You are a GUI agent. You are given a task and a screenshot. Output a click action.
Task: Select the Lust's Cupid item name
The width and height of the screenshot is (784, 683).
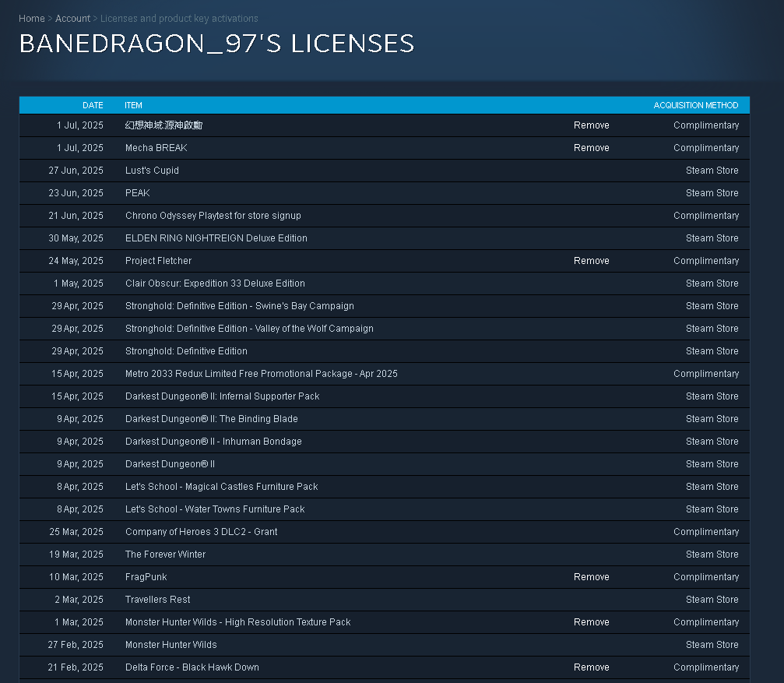[x=152, y=170]
